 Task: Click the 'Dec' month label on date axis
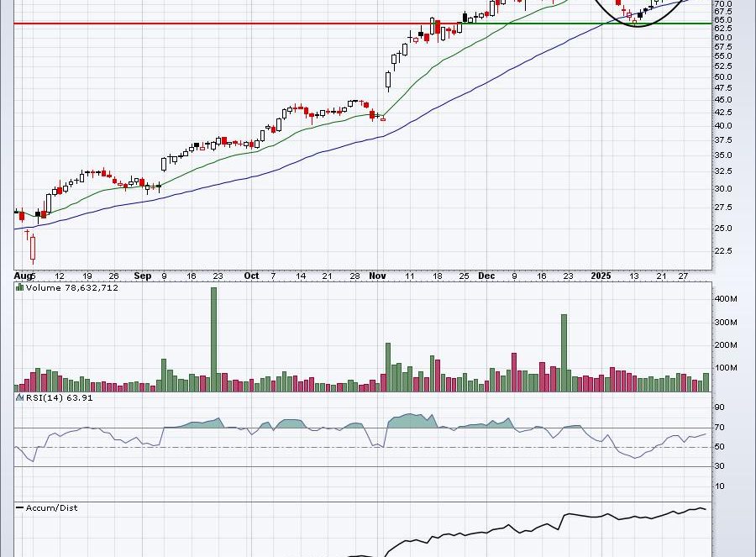tap(486, 276)
